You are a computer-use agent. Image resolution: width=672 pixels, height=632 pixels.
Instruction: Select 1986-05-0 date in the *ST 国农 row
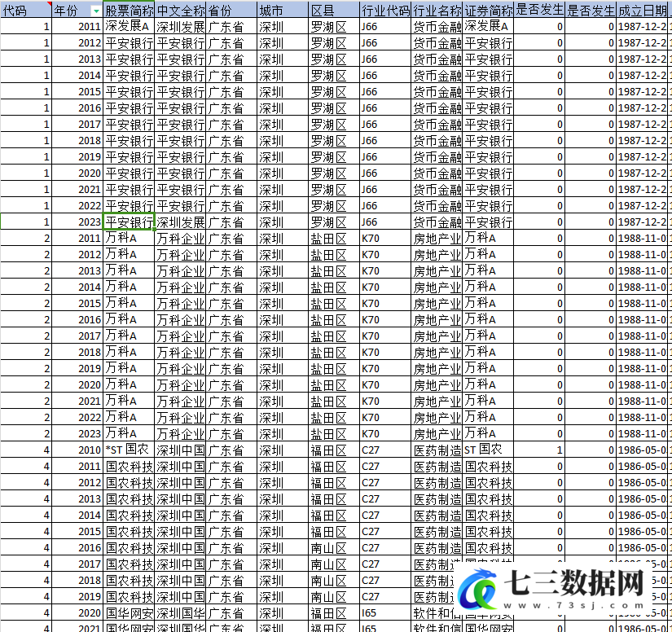coord(643,450)
